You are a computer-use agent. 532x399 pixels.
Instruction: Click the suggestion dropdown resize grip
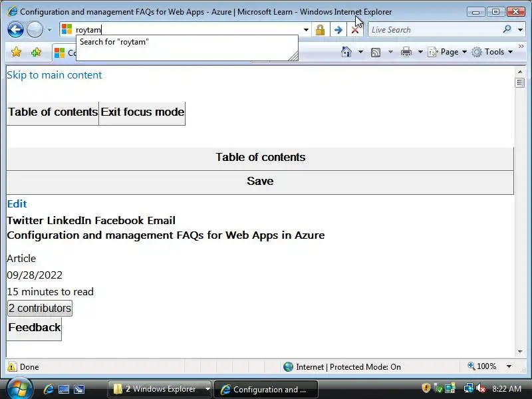293,56
